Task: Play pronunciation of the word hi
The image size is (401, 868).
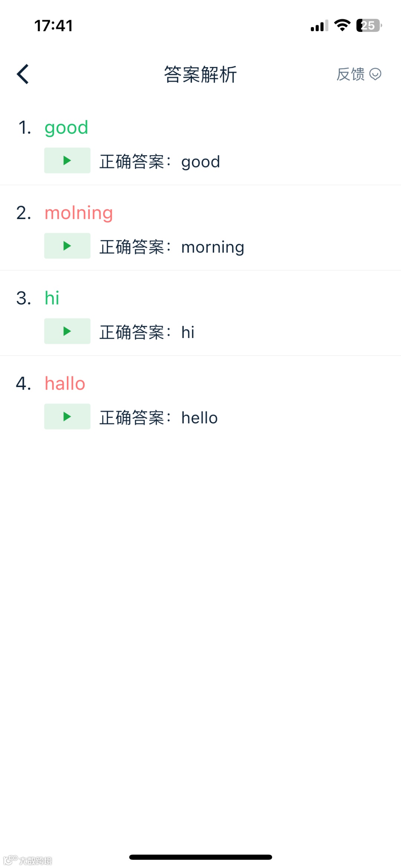Action: [67, 331]
